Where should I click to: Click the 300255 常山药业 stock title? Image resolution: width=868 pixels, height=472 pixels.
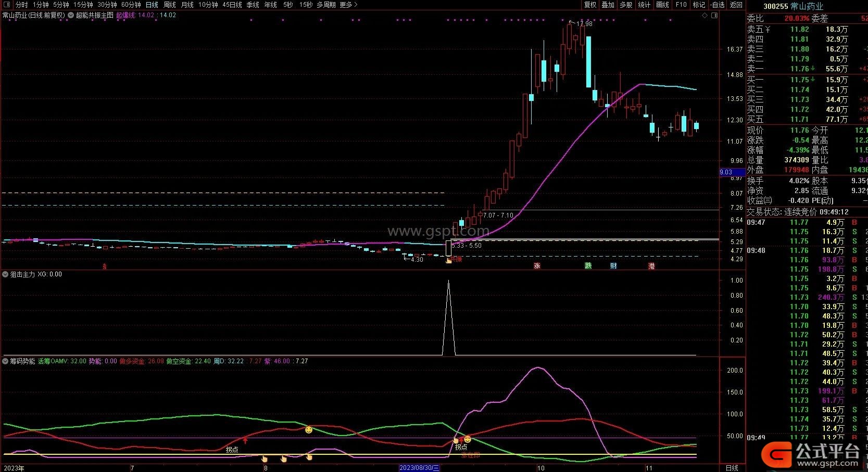(793, 6)
